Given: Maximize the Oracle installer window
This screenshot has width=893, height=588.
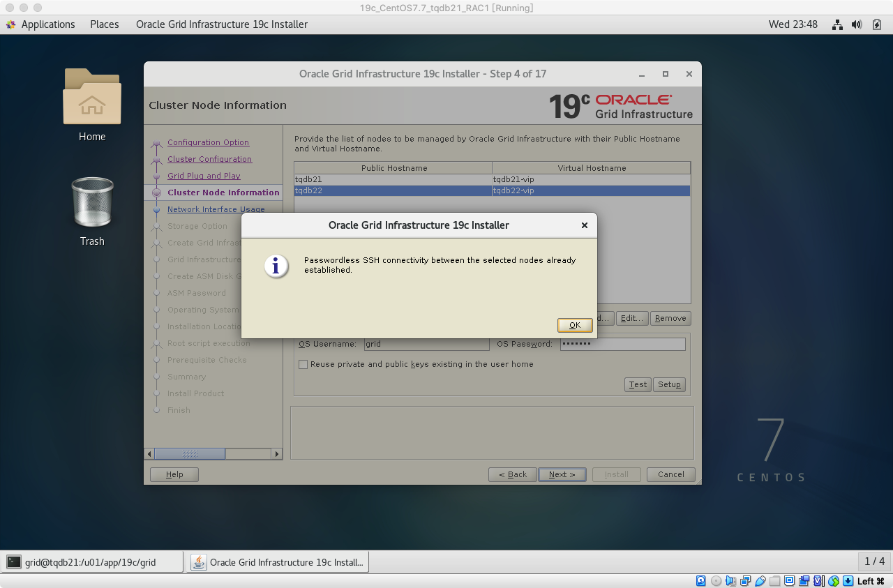Looking at the screenshot, I should [666, 74].
